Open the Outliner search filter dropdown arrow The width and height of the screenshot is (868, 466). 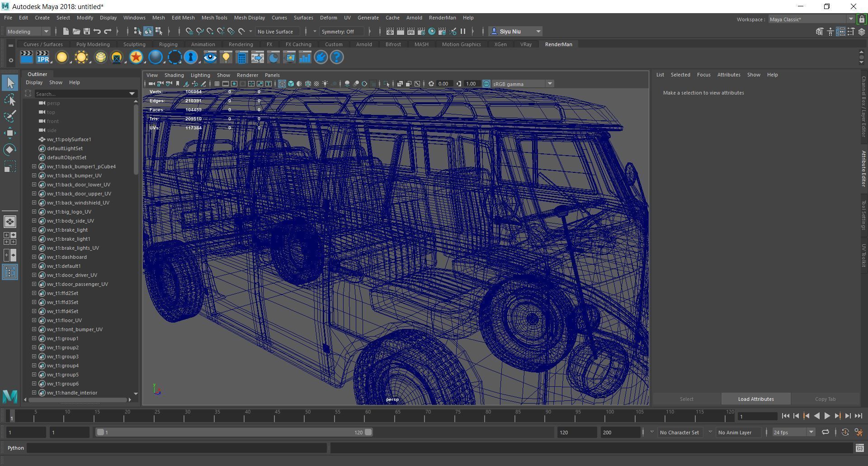(x=132, y=94)
